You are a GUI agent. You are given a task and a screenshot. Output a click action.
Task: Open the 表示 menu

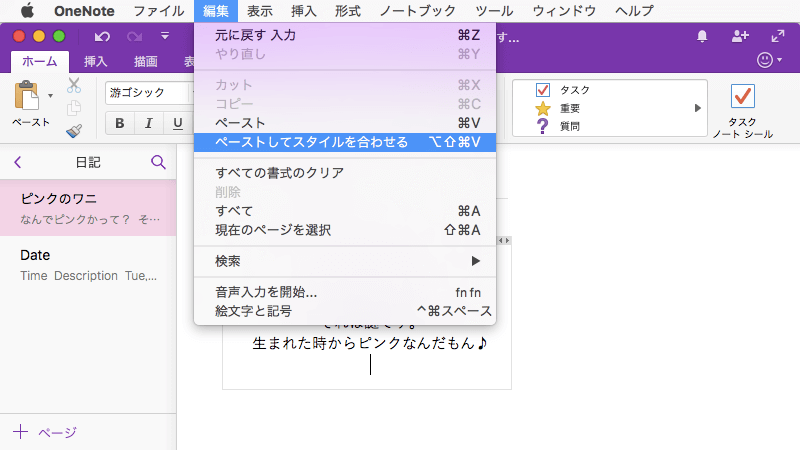coord(260,11)
